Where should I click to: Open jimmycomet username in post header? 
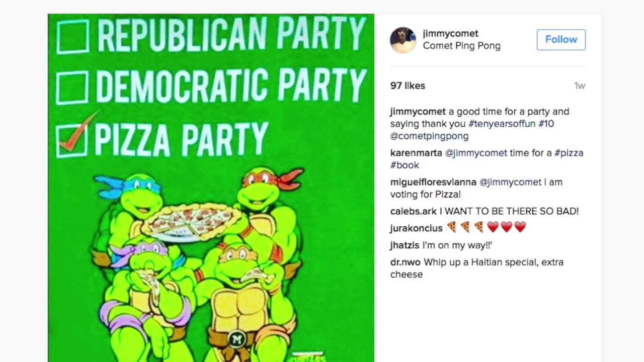click(450, 34)
